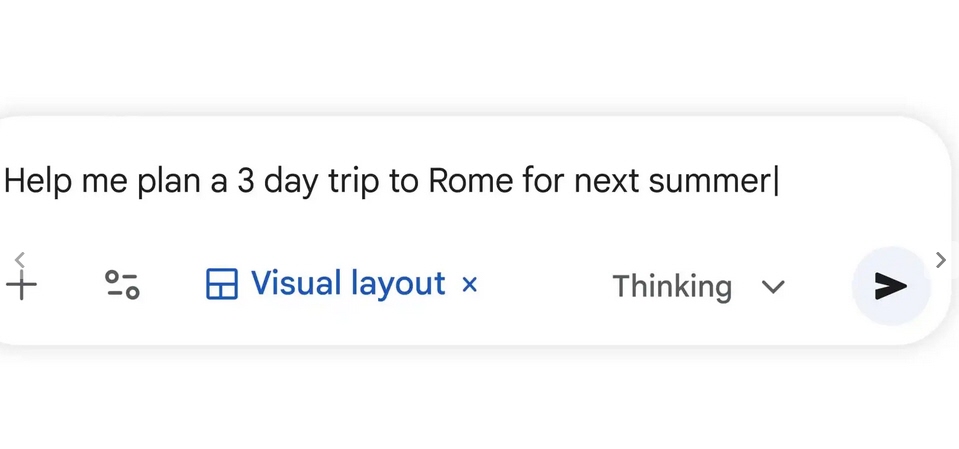Click the small left chevron arrow
The image size is (959, 449).
click(20, 260)
